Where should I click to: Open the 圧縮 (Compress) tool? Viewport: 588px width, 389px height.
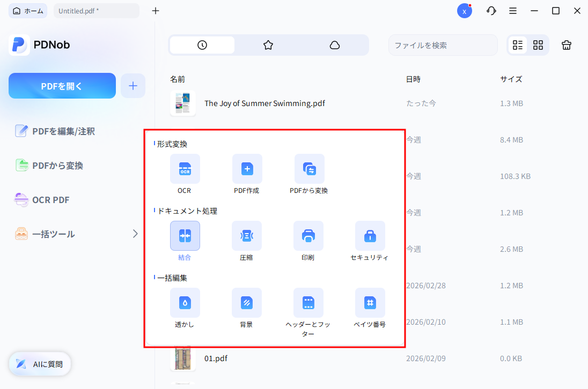[x=247, y=236]
